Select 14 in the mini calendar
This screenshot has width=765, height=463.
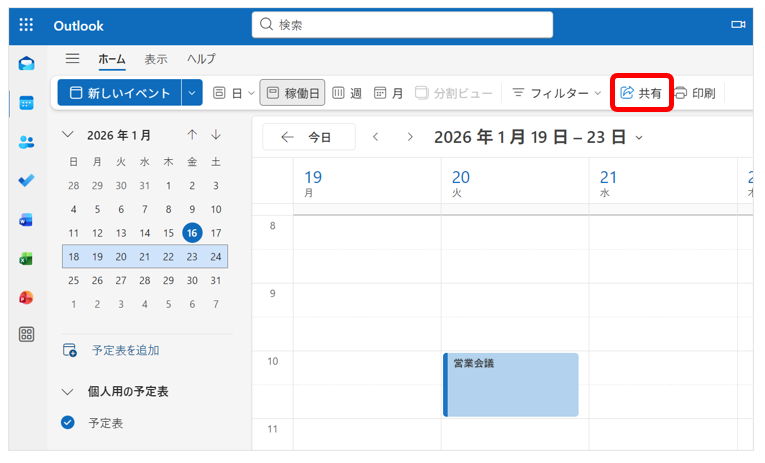[x=145, y=233]
